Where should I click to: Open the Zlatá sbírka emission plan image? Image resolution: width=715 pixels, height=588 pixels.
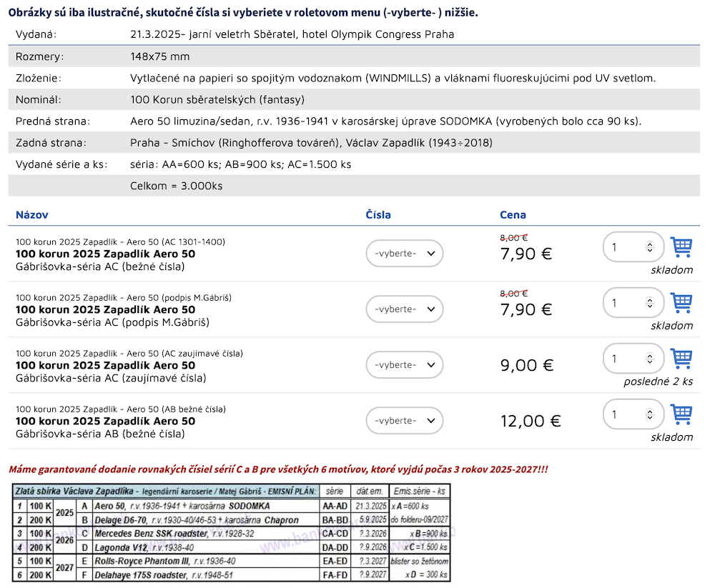click(x=232, y=532)
